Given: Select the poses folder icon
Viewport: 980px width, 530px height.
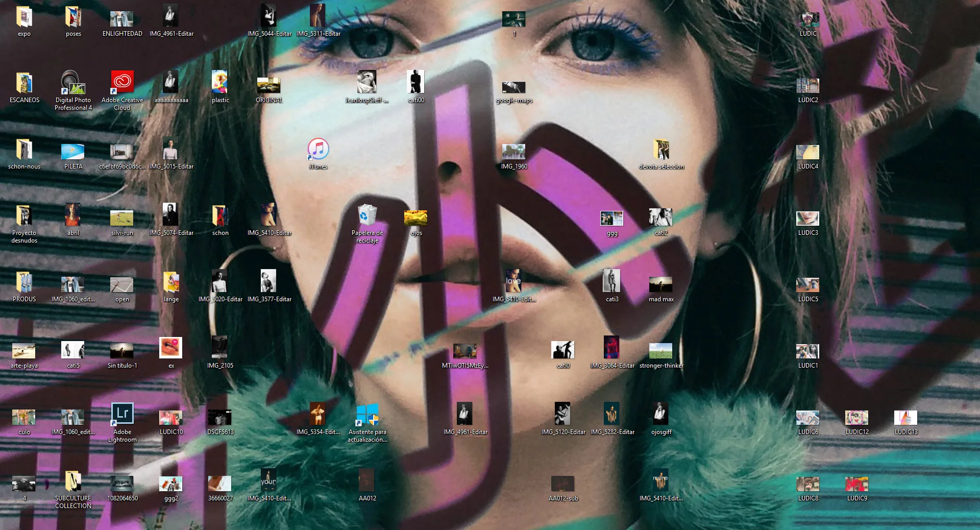Looking at the screenshot, I should [73, 17].
